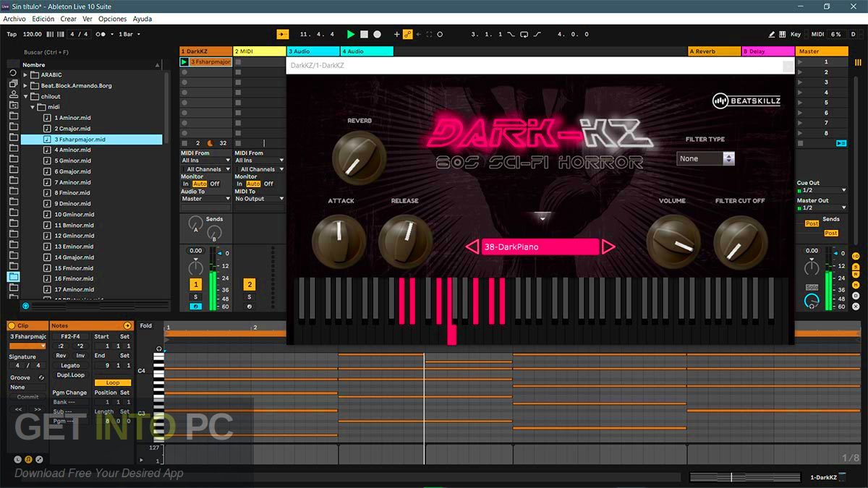The width and height of the screenshot is (868, 488).
Task: Click Back to Arrangement button in Master
Action: point(841,143)
